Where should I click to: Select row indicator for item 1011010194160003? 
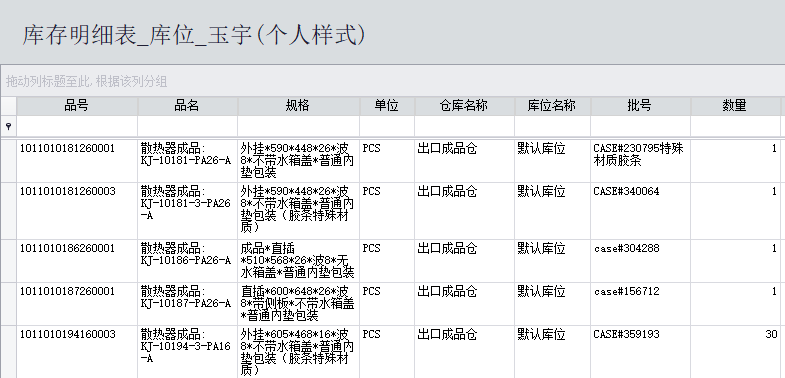pyautogui.click(x=8, y=352)
